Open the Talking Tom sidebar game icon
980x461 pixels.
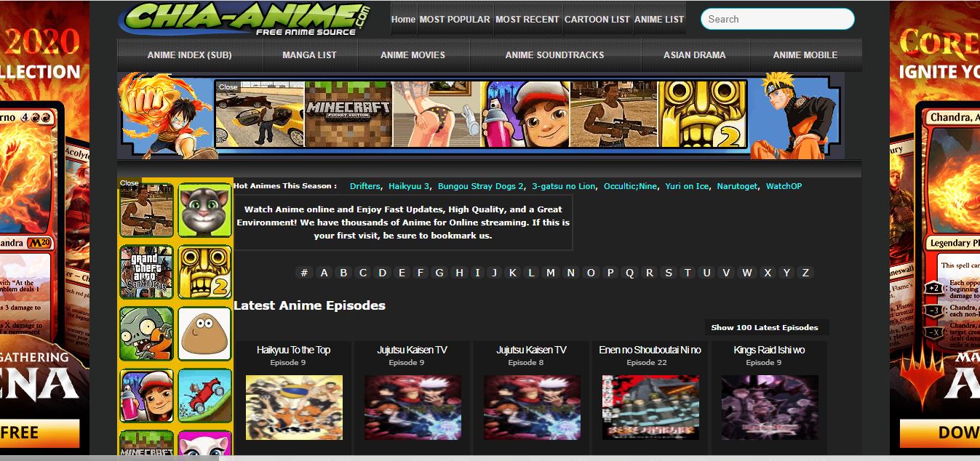click(x=204, y=210)
